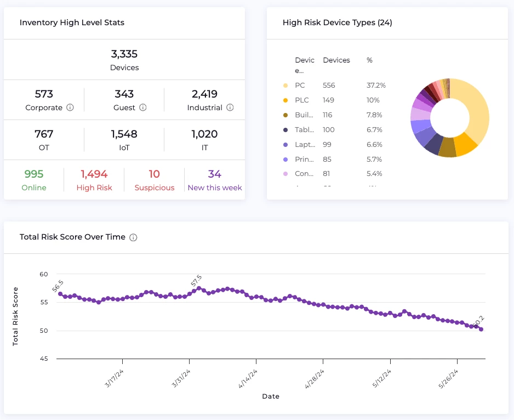
Task: Click the last data point on risk chart
Action: (481, 330)
